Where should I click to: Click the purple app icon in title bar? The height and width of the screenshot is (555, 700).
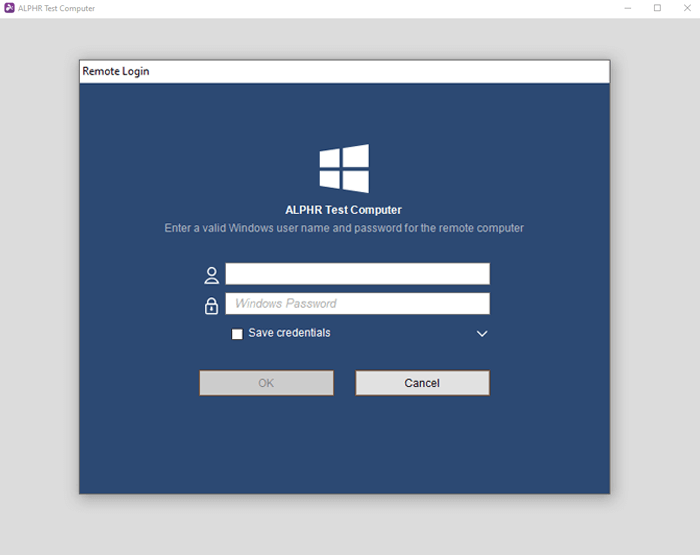tap(9, 8)
